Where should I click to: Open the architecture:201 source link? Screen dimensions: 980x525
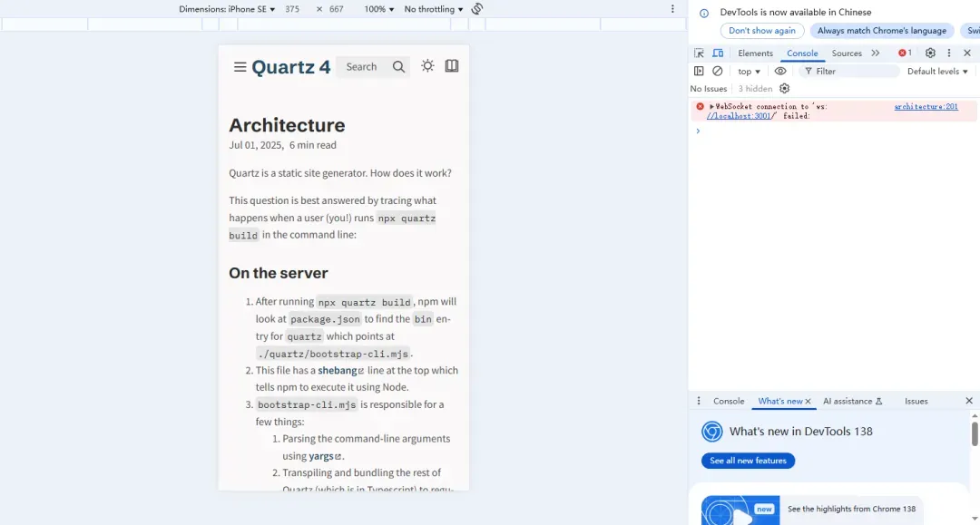point(926,107)
